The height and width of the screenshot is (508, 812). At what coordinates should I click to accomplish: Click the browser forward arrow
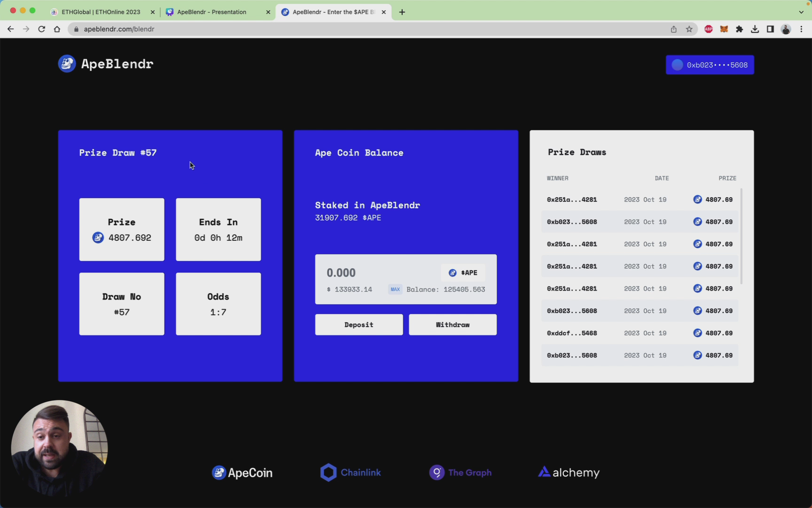(x=26, y=29)
